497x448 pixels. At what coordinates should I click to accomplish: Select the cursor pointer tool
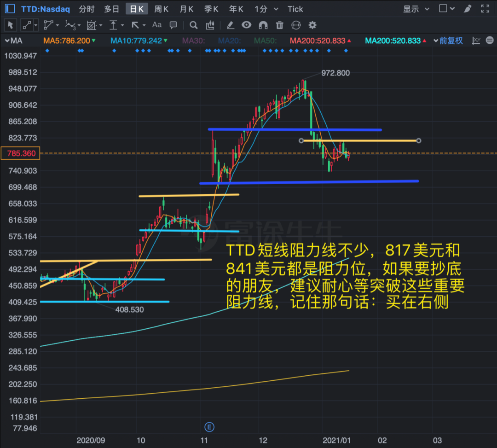(10, 25)
